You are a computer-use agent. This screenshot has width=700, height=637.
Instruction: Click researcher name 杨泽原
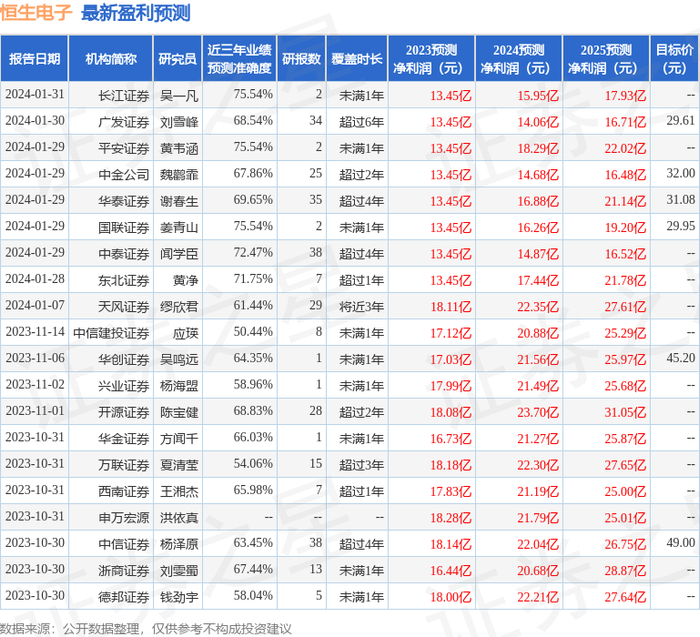pyautogui.click(x=179, y=544)
